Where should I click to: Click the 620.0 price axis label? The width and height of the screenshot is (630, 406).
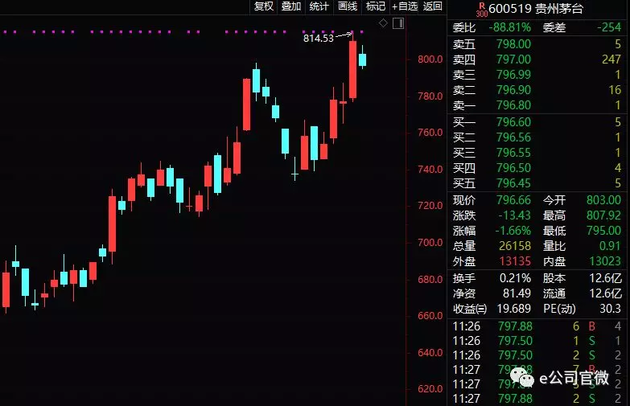pyautogui.click(x=430, y=389)
